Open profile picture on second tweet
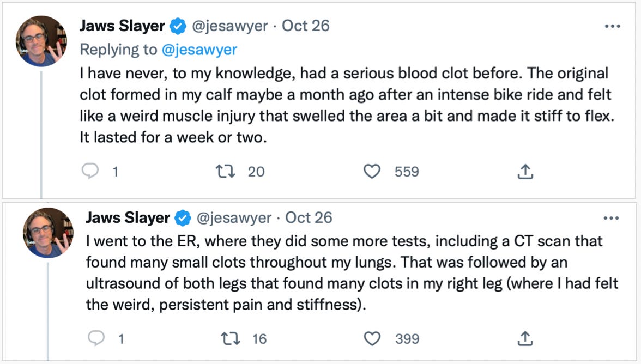 [x=48, y=233]
